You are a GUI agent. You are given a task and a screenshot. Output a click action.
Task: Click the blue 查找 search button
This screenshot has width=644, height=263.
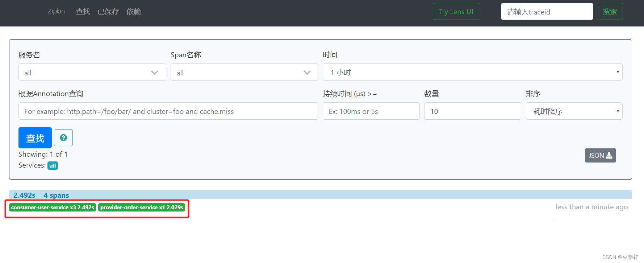(35, 138)
